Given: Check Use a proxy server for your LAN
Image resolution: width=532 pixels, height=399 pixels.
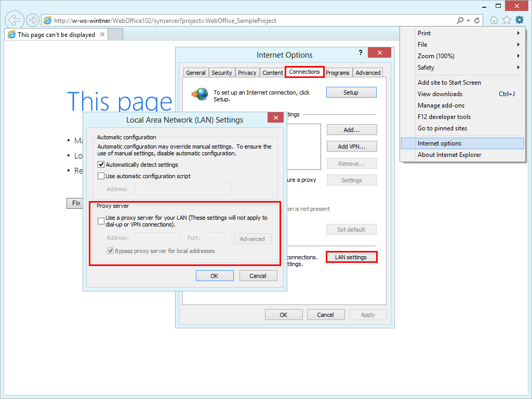Looking at the screenshot, I should [x=101, y=221].
